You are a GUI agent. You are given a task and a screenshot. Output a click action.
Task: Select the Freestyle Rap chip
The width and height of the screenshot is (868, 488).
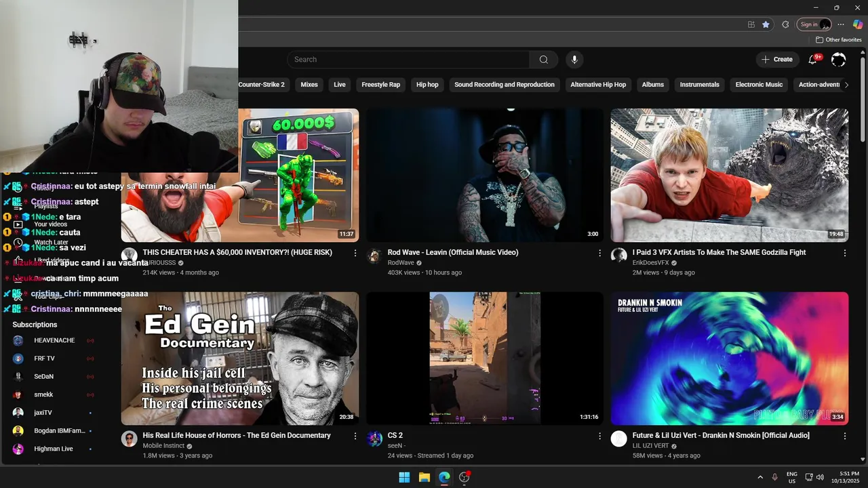380,85
